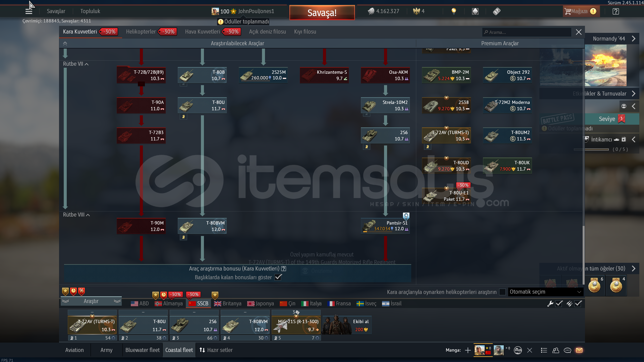Switch to the Kıyı filosu tab
This screenshot has width=644, height=362.
point(305,32)
